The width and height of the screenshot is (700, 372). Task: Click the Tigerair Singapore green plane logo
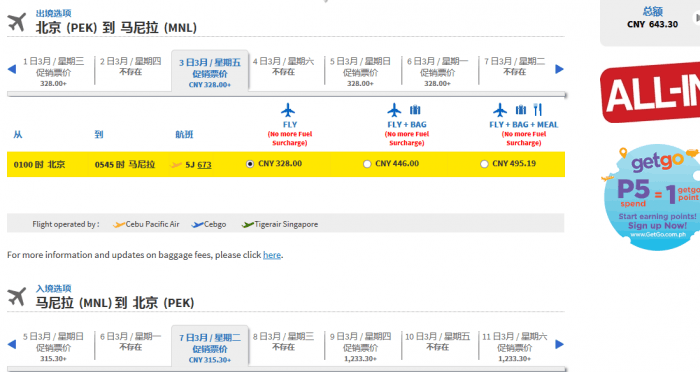click(x=248, y=225)
